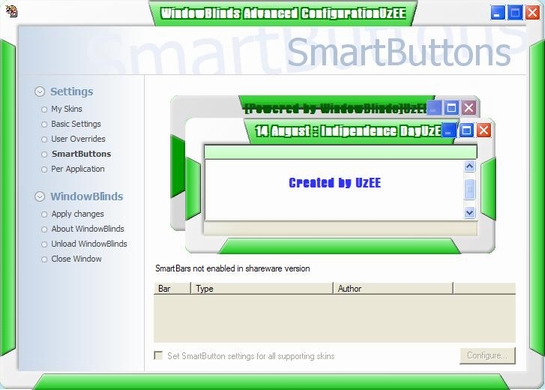Click Apply changes
Image resolution: width=545 pixels, height=390 pixels.
pyautogui.click(x=78, y=214)
